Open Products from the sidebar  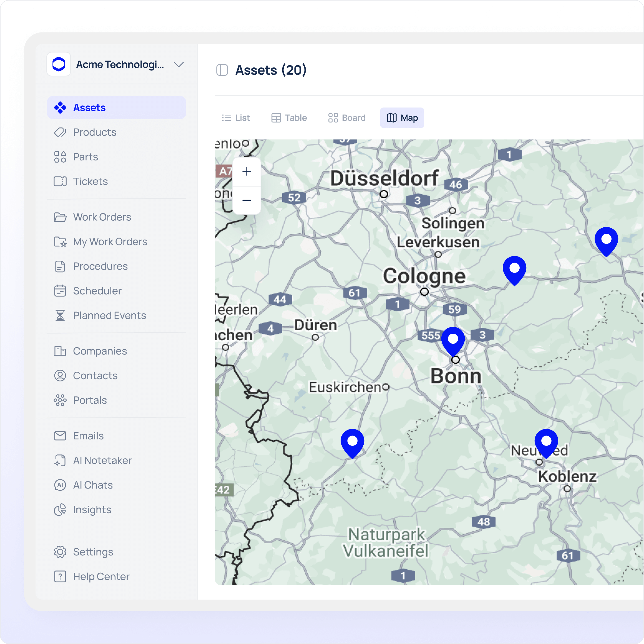pos(94,132)
